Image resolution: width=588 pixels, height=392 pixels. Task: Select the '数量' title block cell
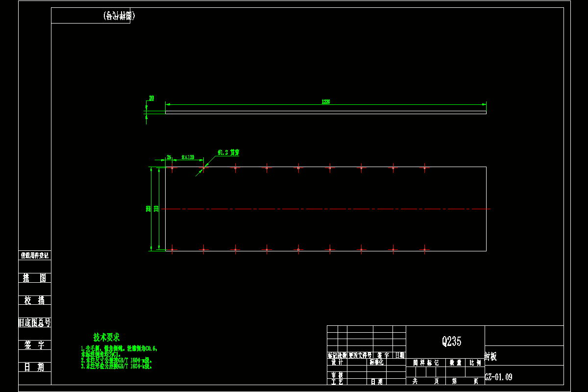[455, 363]
